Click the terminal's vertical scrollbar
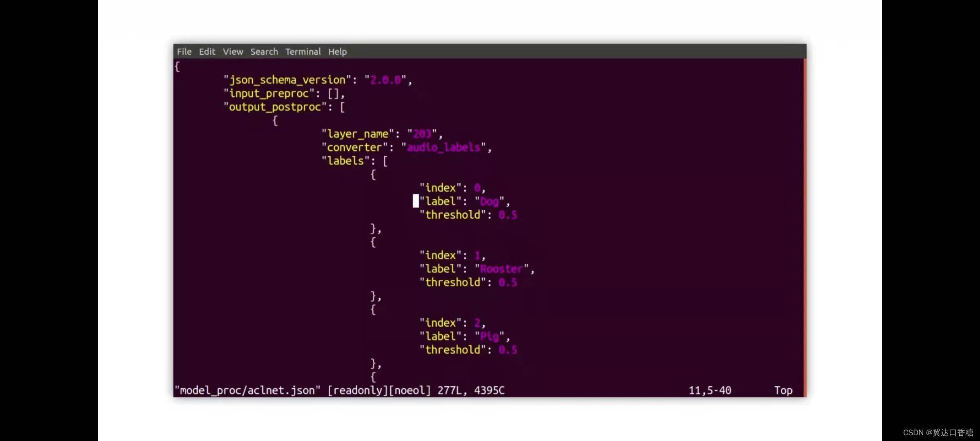Image resolution: width=980 pixels, height=441 pixels. [805, 227]
